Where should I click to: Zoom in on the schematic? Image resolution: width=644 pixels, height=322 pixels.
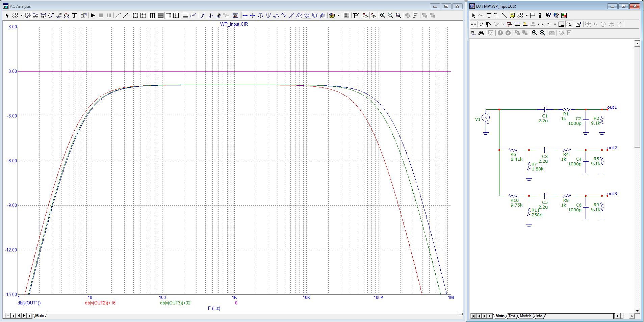click(535, 33)
